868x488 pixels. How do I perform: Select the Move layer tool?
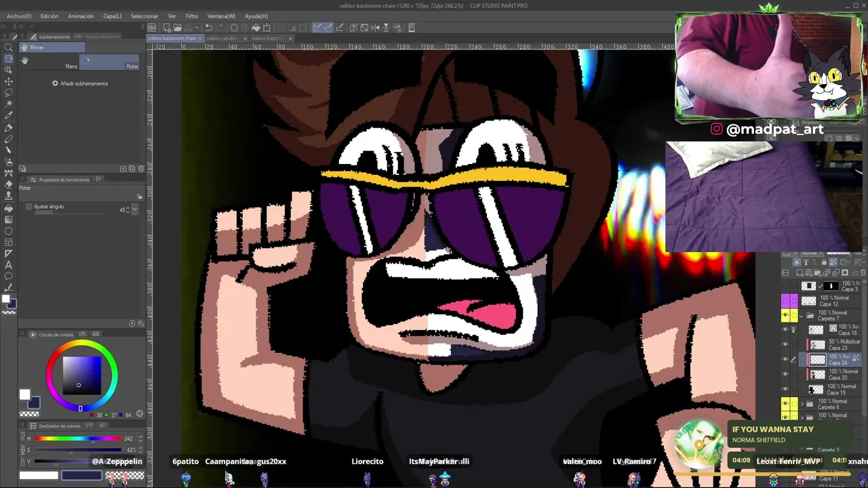pyautogui.click(x=9, y=81)
